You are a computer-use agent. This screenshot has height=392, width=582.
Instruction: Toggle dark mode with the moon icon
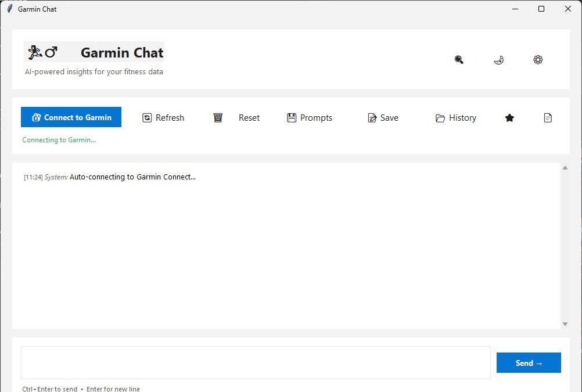click(x=498, y=60)
